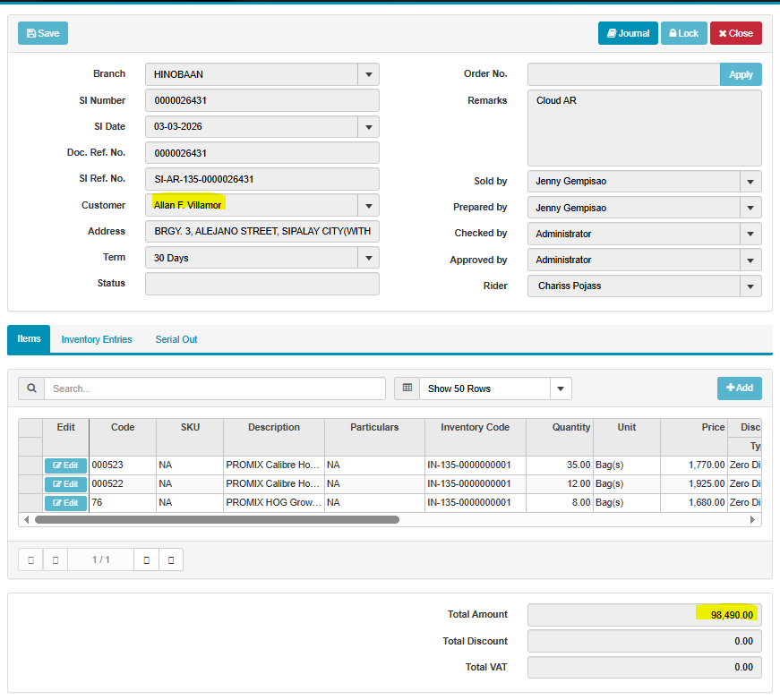Click the table grid icon beside Show 50 Rows

tap(407, 388)
